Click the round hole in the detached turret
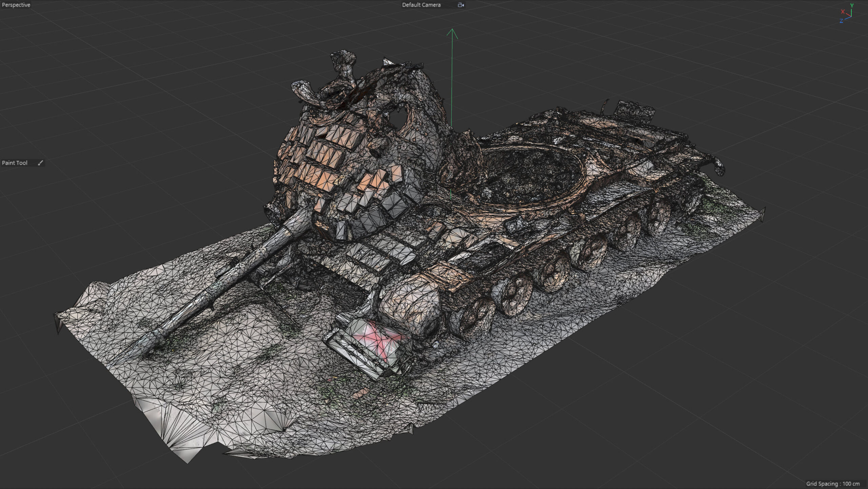Screen dimensions: 868x489 (x=397, y=119)
